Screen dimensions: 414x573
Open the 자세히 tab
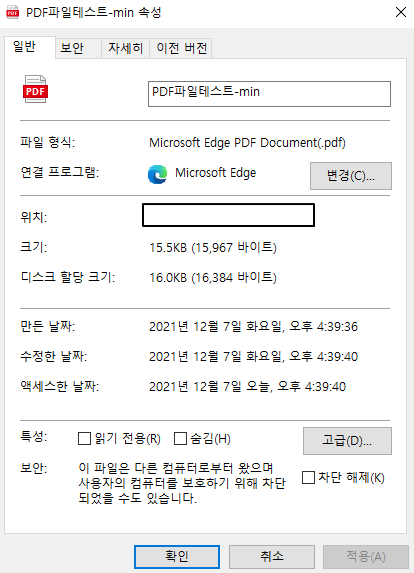click(x=125, y=48)
